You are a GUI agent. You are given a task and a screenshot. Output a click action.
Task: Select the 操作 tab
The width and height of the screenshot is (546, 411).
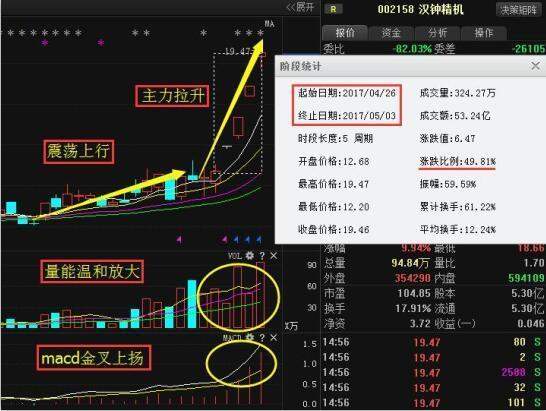(484, 33)
